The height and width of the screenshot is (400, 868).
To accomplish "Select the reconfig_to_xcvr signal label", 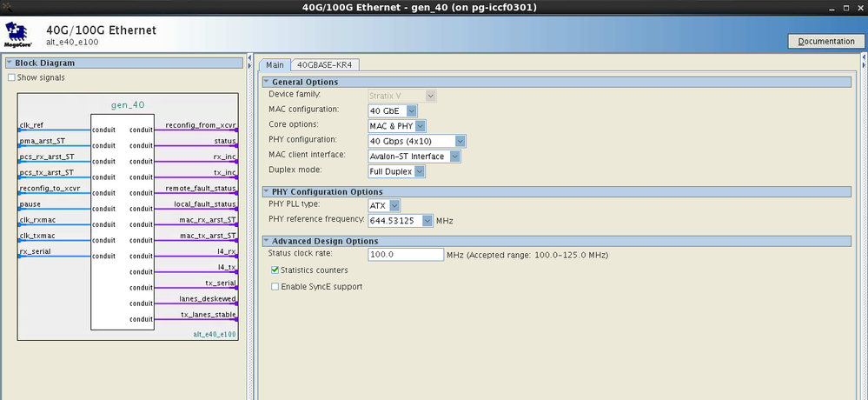I will (x=50, y=189).
